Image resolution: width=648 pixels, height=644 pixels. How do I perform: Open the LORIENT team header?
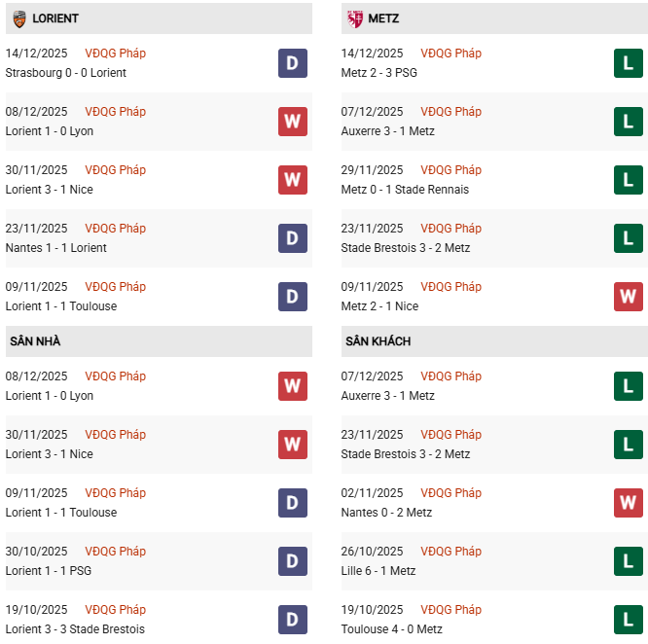(x=55, y=18)
